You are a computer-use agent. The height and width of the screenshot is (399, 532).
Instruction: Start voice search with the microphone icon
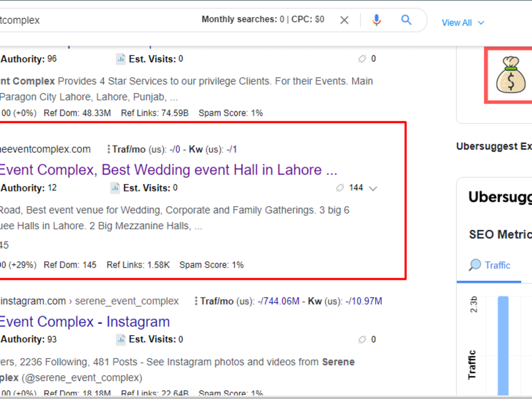pyautogui.click(x=376, y=20)
